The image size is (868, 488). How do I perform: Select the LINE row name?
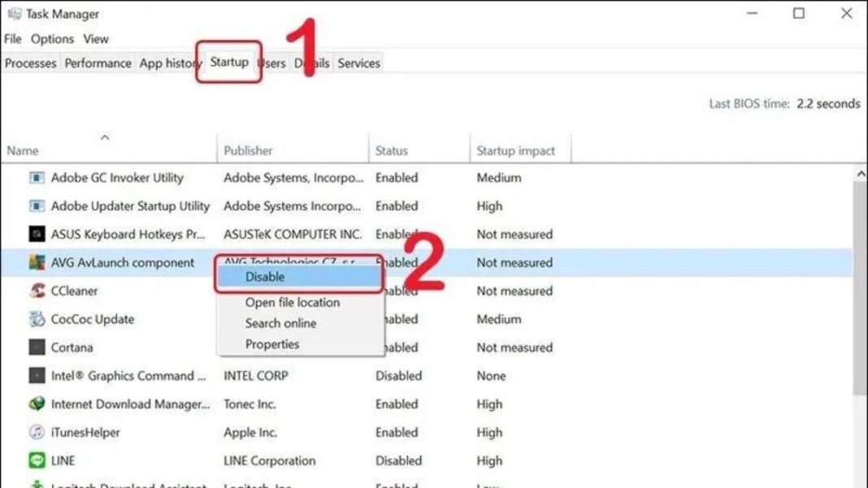[63, 460]
